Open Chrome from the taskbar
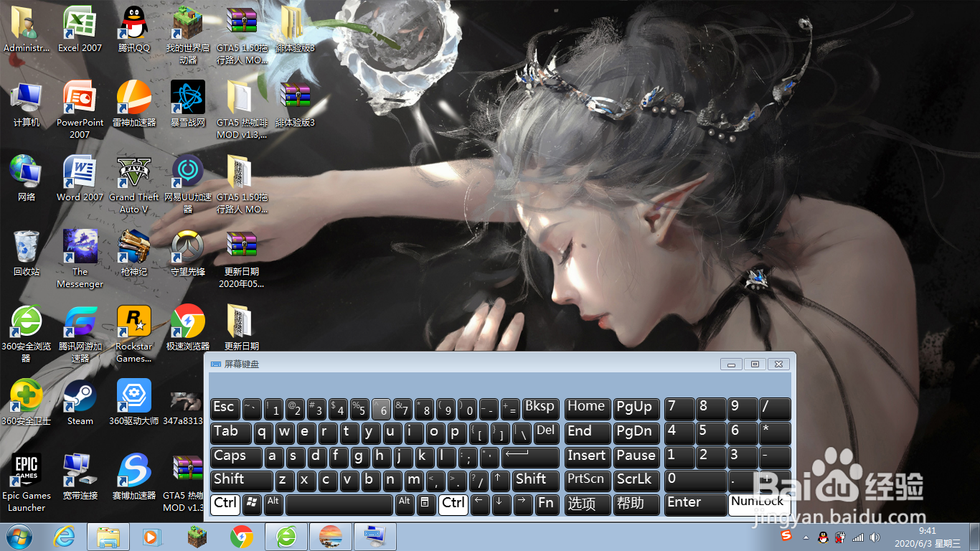The height and width of the screenshot is (551, 980). [242, 537]
